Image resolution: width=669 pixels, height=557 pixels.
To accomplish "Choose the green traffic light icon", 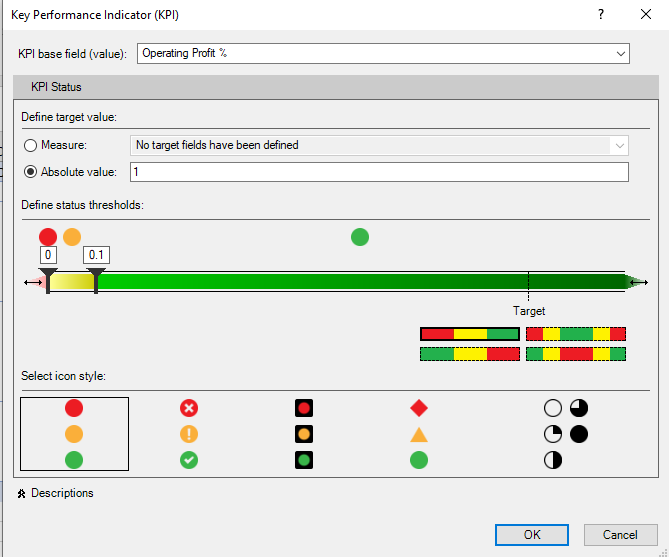I will (304, 460).
